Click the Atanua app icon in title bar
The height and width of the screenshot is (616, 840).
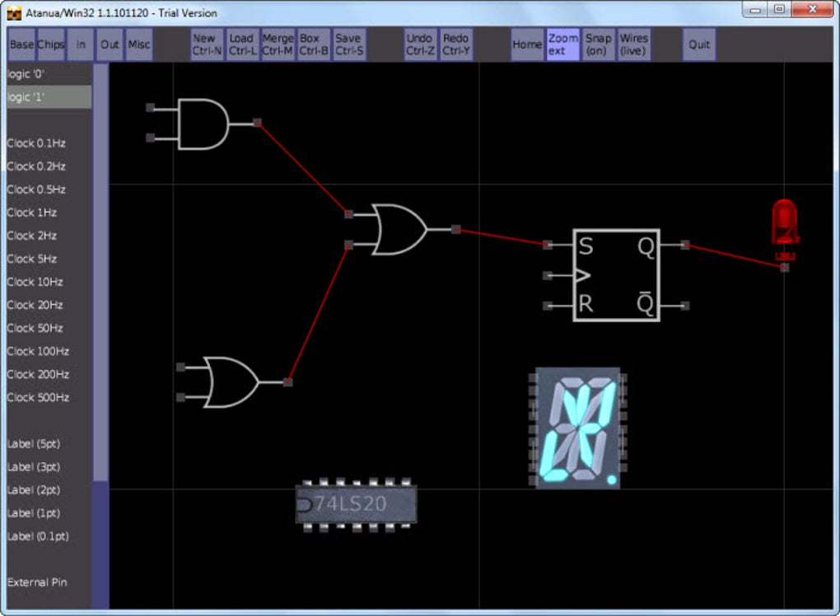(x=14, y=13)
